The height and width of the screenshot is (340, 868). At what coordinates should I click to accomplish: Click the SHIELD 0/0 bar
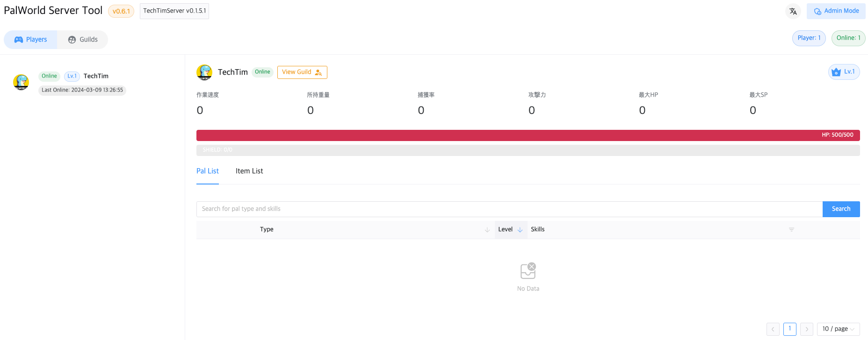point(528,150)
